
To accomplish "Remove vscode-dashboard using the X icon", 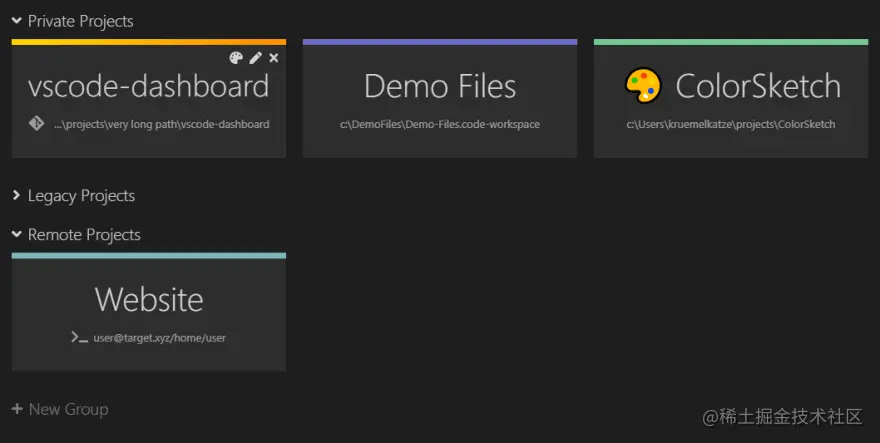I will [274, 58].
